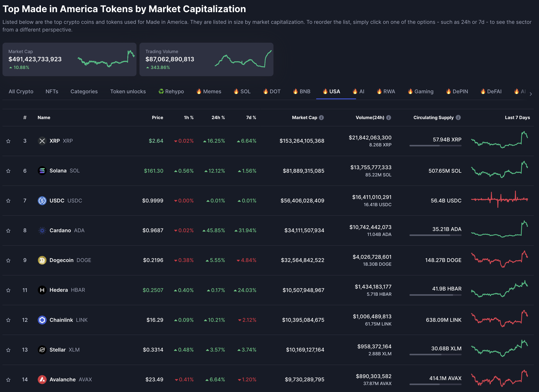Sort by the 24h % column header

(218, 118)
